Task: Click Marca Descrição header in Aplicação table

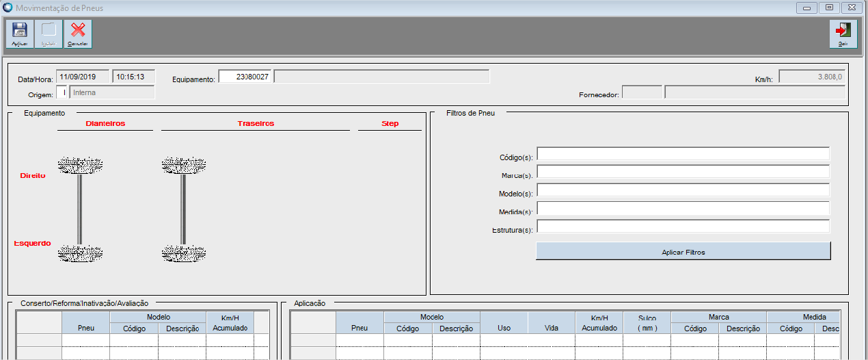Action: click(743, 328)
